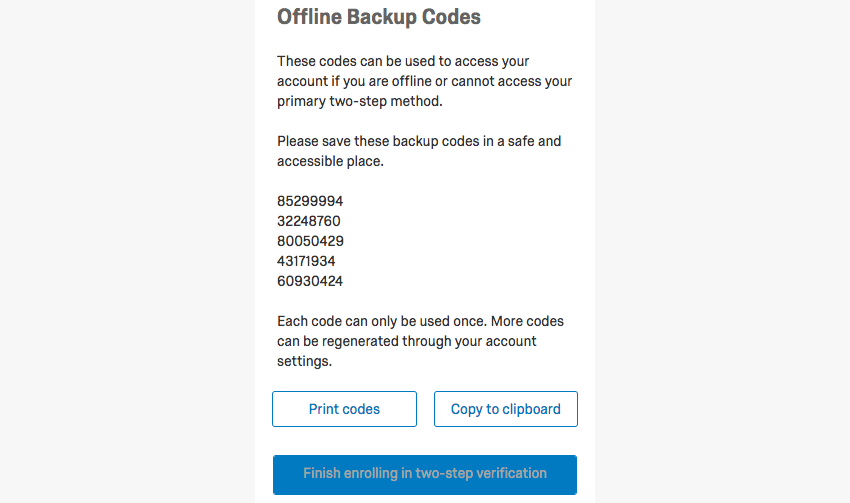The height and width of the screenshot is (503, 850).
Task: Click the 'primary two-step method' text
Action: (362, 101)
